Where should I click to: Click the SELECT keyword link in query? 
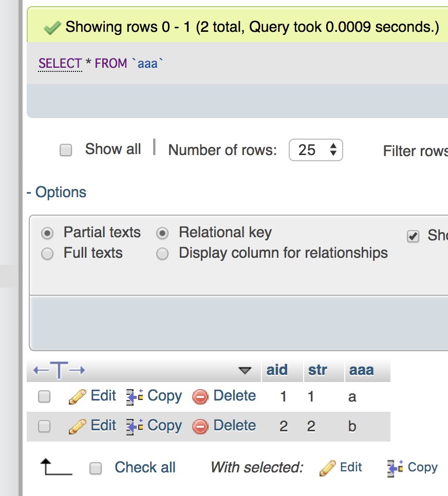(x=60, y=64)
